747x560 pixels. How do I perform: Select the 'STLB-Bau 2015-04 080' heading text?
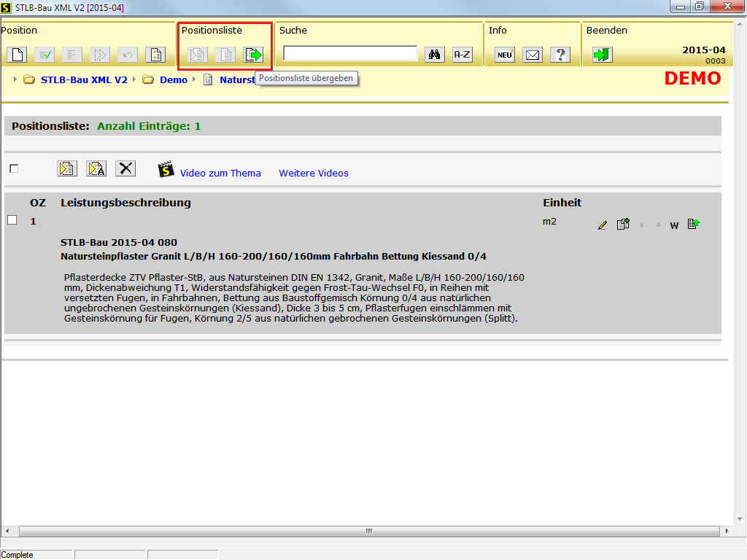click(x=119, y=242)
